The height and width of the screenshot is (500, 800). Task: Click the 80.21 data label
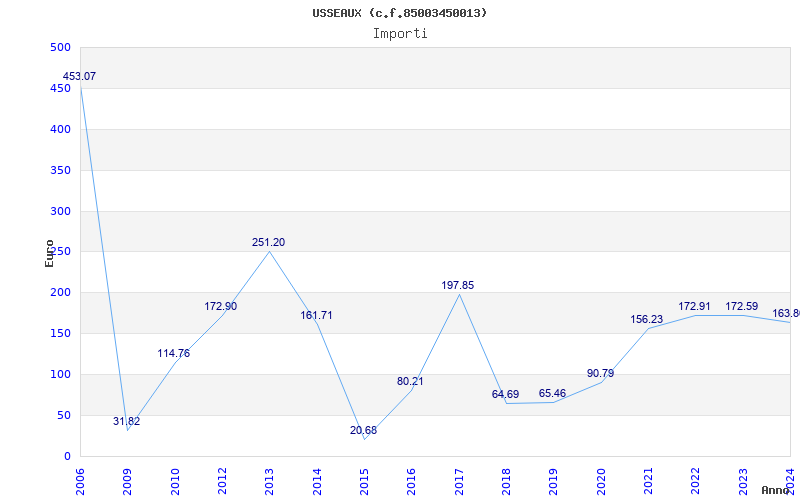click(x=410, y=381)
